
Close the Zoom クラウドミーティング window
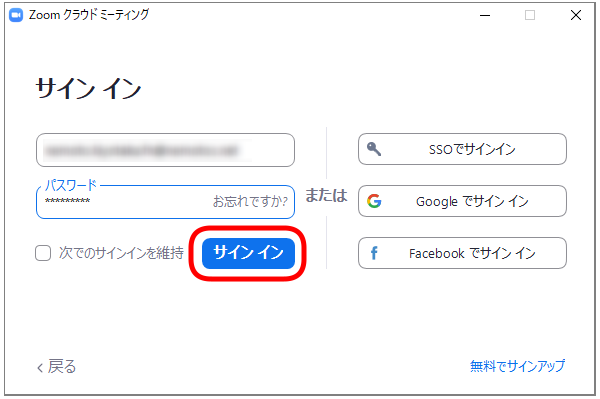pyautogui.click(x=576, y=15)
